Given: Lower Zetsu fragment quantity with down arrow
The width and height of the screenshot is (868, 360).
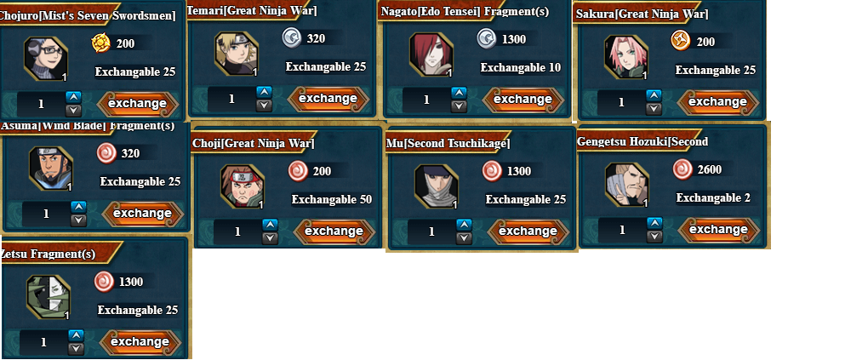Looking at the screenshot, I should [76, 348].
